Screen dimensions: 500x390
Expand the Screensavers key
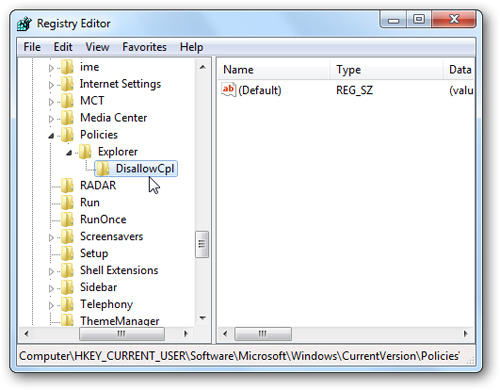pos(51,238)
